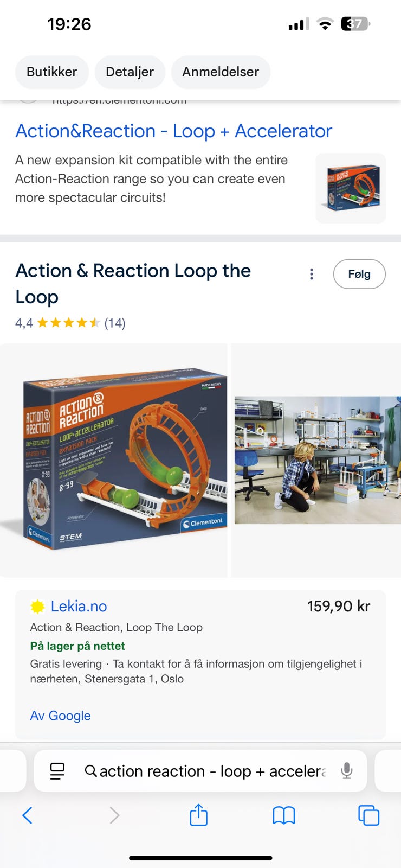
Task: Open the page format menu icon
Action: pyautogui.click(x=57, y=771)
